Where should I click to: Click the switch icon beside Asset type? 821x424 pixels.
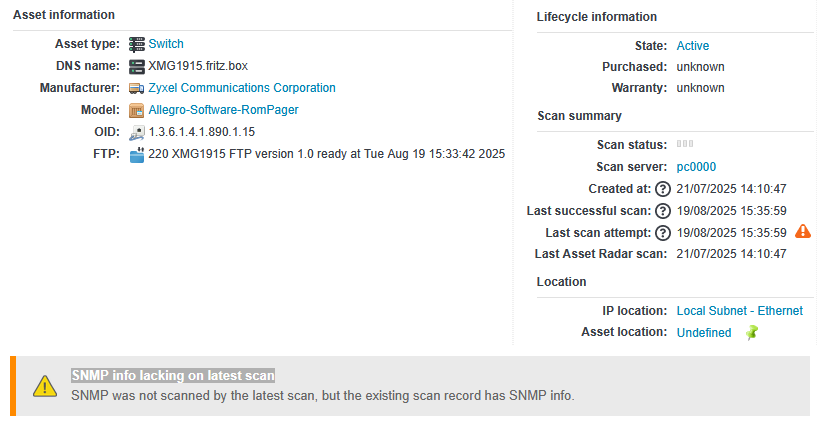pos(137,44)
